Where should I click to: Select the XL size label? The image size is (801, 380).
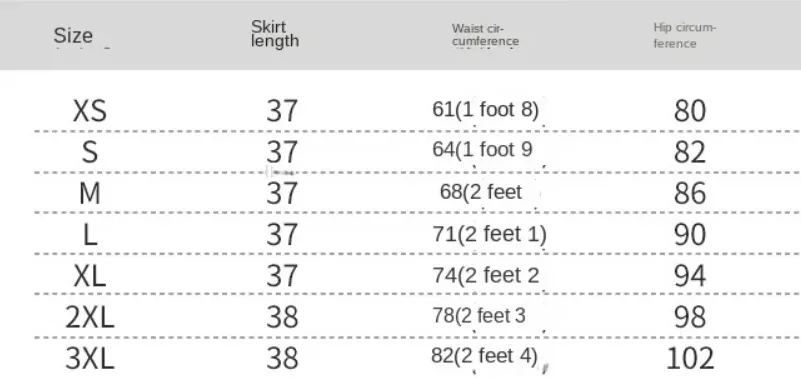[90, 276]
